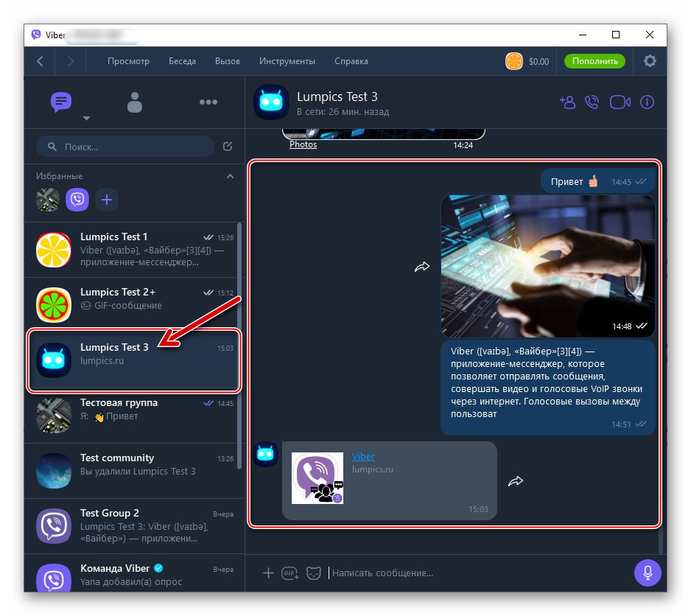Attach file with the plus icon

tap(268, 573)
